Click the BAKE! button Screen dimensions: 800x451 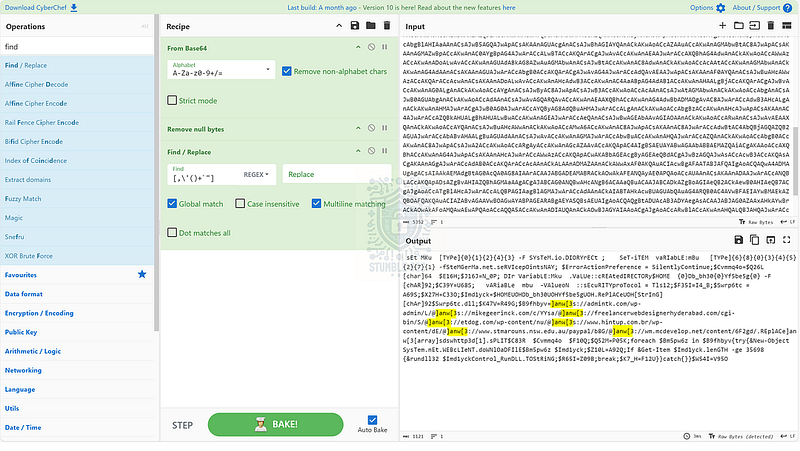[x=276, y=424]
